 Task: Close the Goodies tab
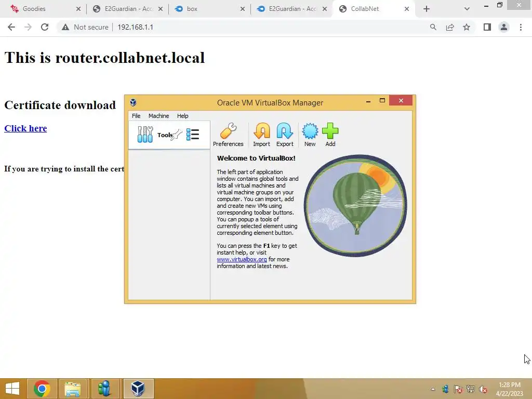pyautogui.click(x=78, y=9)
